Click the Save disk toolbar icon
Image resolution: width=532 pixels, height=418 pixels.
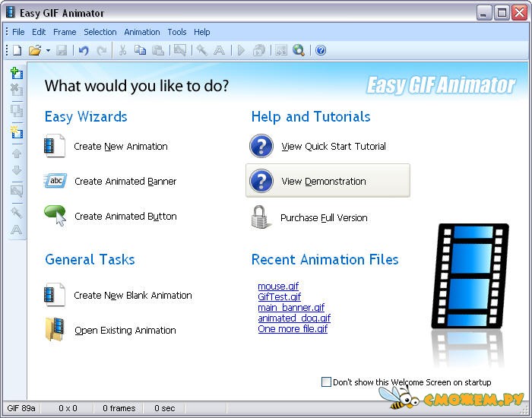pyautogui.click(x=62, y=51)
